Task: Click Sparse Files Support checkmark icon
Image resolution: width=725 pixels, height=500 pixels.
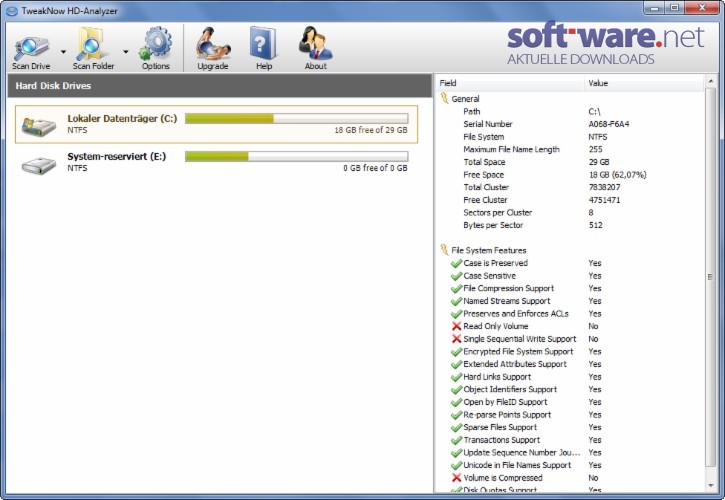Action: [456, 427]
